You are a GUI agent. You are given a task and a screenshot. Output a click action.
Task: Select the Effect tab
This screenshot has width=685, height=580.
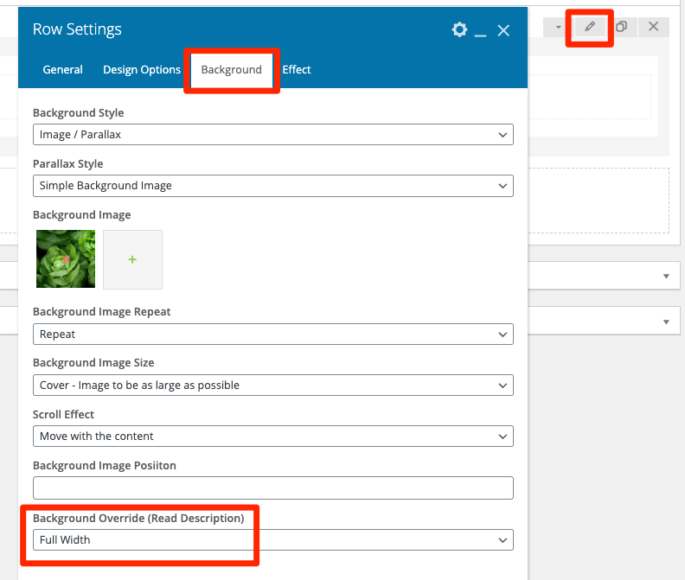tap(296, 70)
